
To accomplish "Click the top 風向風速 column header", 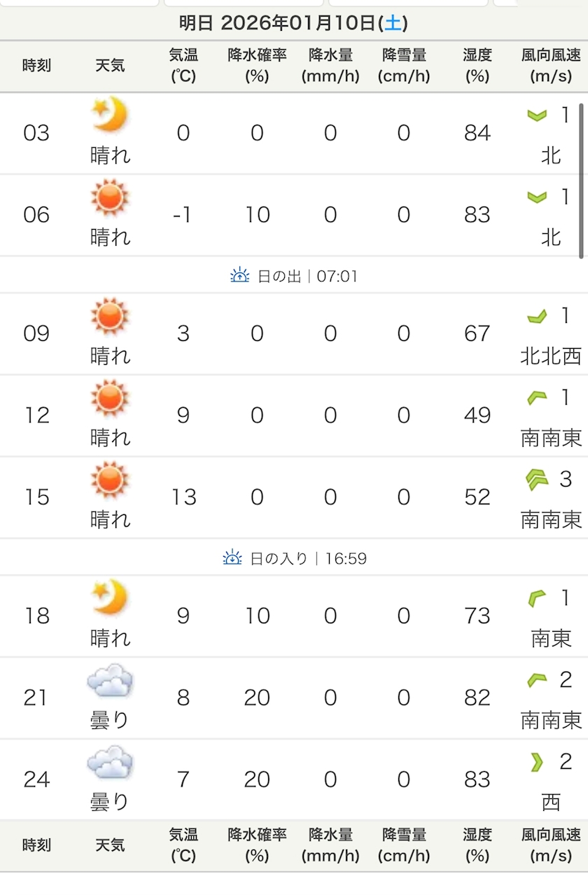I will (551, 66).
